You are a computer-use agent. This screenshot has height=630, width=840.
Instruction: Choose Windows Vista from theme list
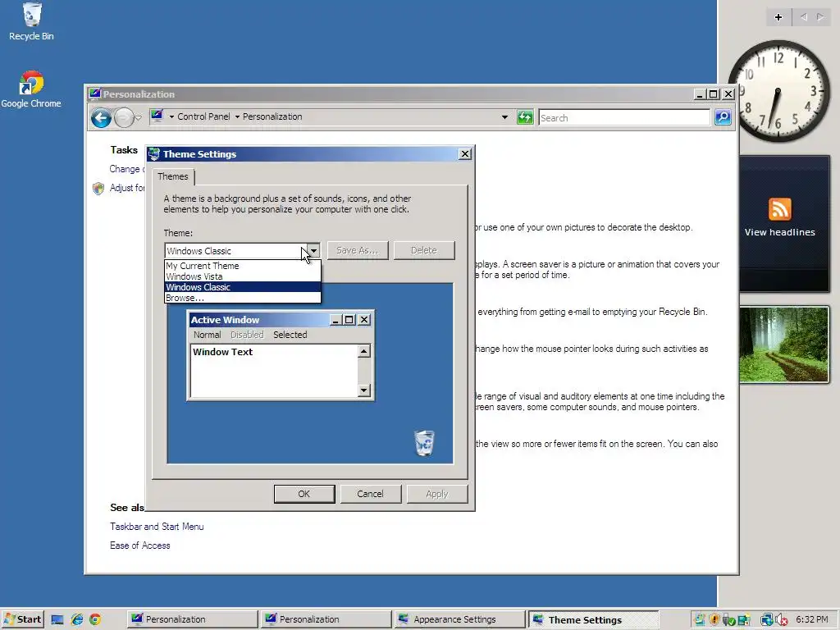(243, 276)
